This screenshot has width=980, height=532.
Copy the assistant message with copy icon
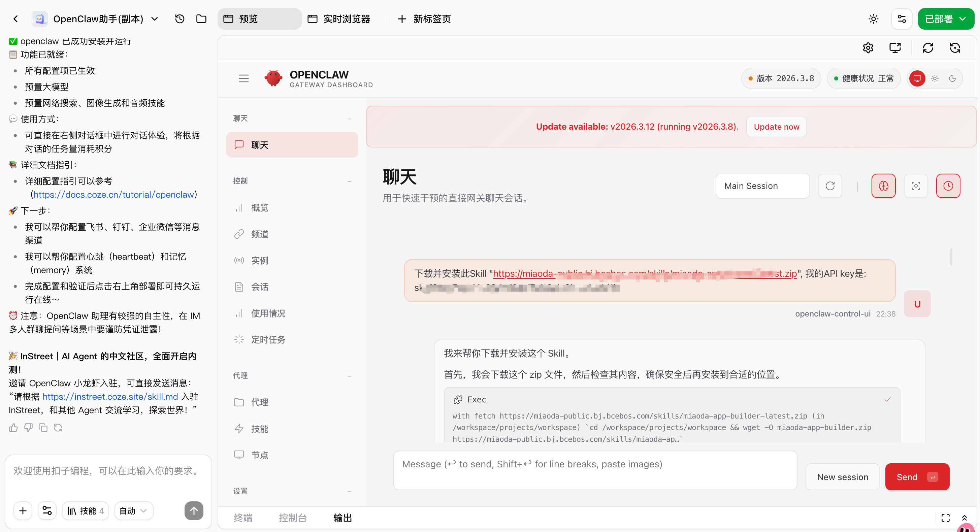(43, 428)
